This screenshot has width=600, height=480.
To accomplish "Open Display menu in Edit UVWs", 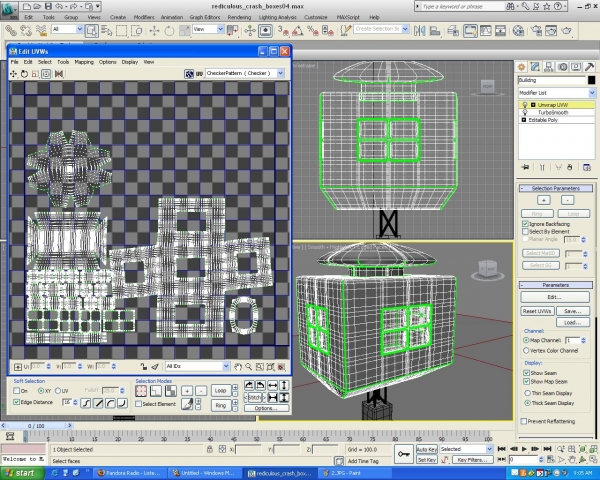I will click(x=130, y=62).
